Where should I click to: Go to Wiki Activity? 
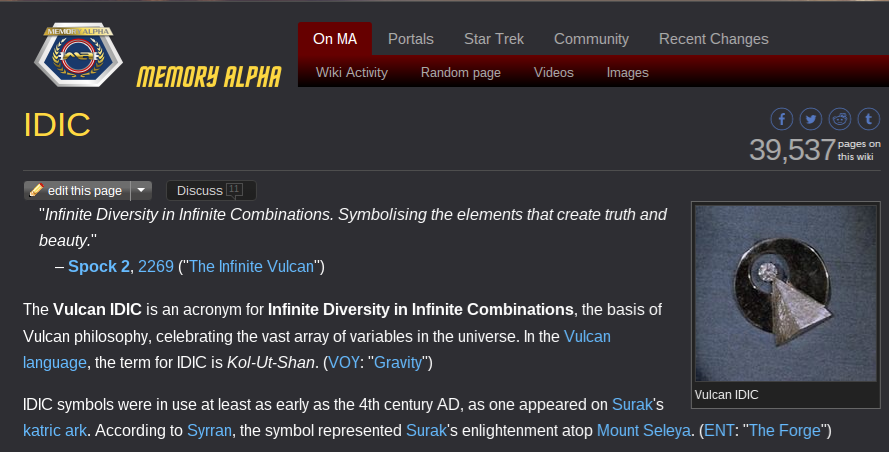[x=352, y=73]
